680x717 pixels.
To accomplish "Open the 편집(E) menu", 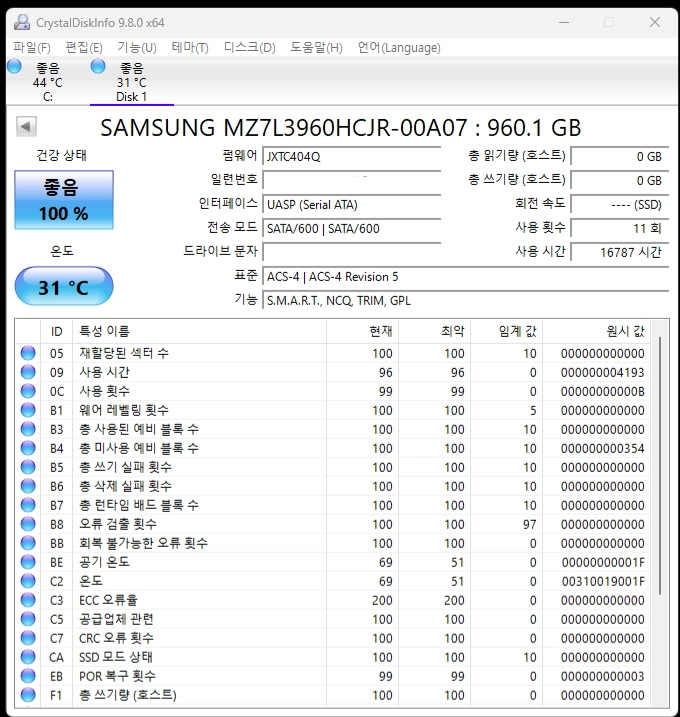I will click(84, 48).
